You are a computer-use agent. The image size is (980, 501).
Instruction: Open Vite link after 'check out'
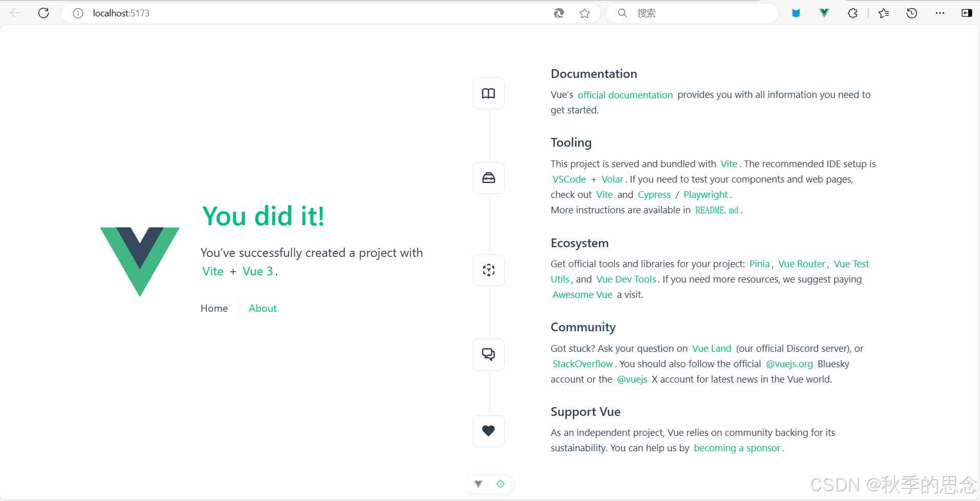click(x=604, y=195)
